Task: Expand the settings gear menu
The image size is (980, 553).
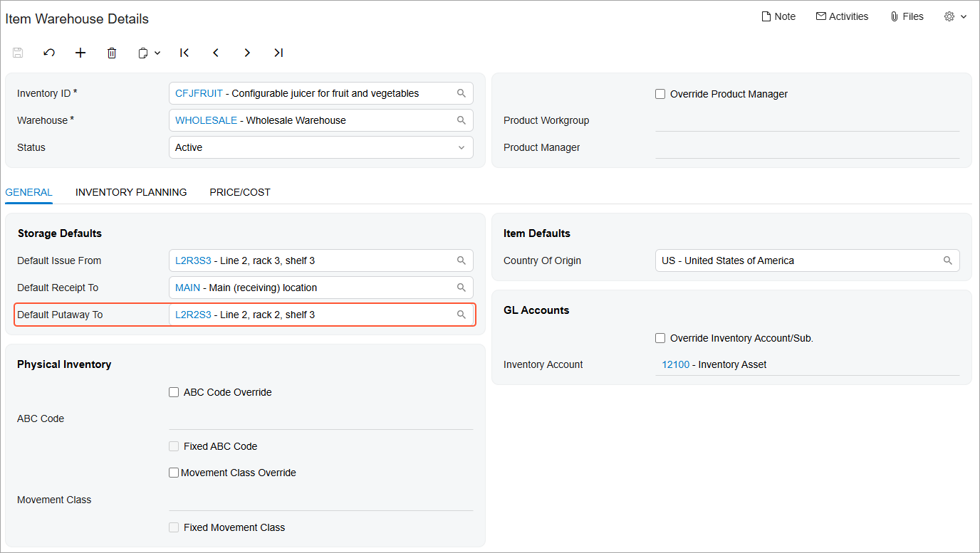Action: 955,16
